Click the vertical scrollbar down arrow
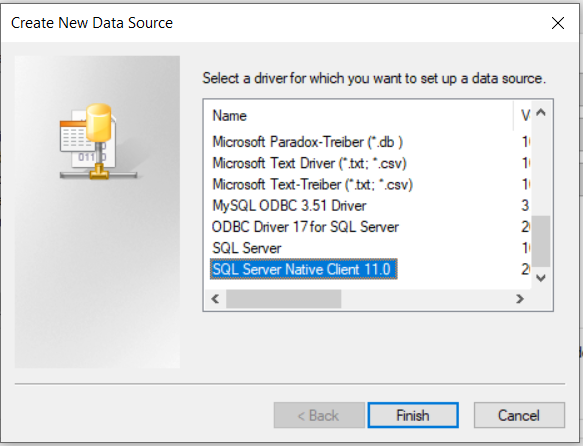This screenshot has width=583, height=446. coord(541,278)
